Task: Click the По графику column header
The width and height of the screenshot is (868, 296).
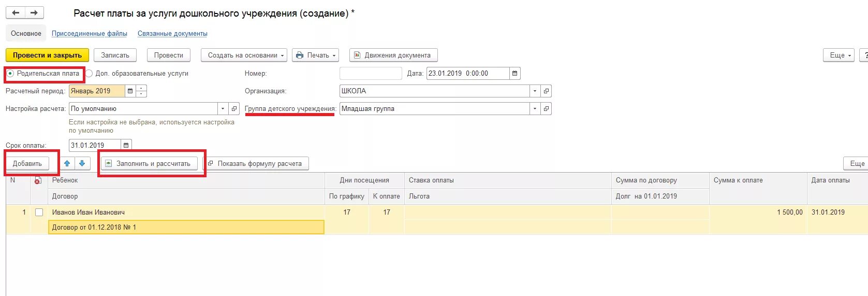Action: [x=347, y=196]
